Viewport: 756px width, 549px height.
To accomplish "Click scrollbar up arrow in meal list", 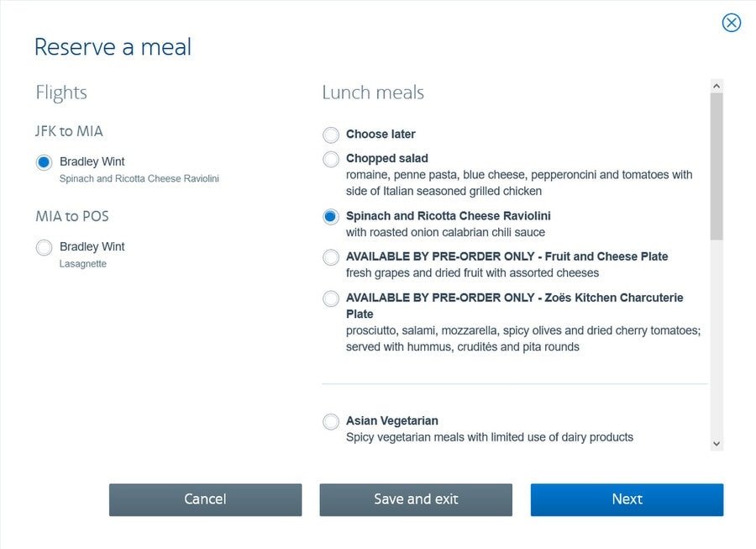I will coord(717,86).
